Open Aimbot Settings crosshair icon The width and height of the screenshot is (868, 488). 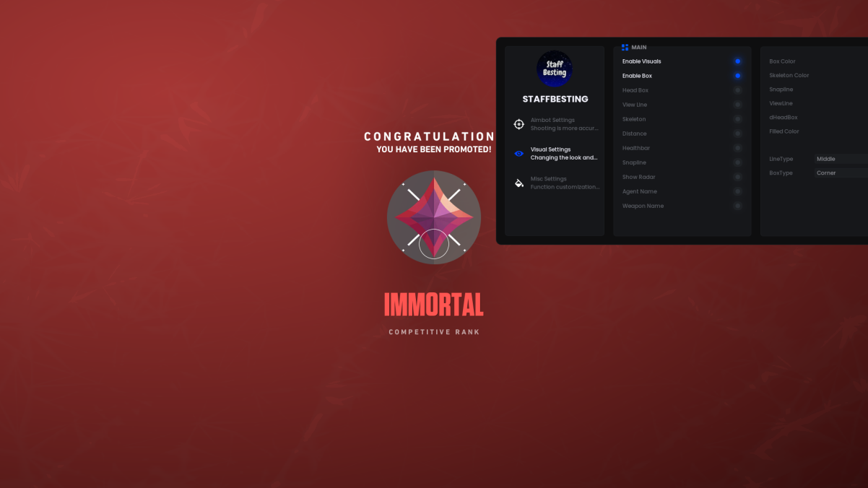pos(518,124)
